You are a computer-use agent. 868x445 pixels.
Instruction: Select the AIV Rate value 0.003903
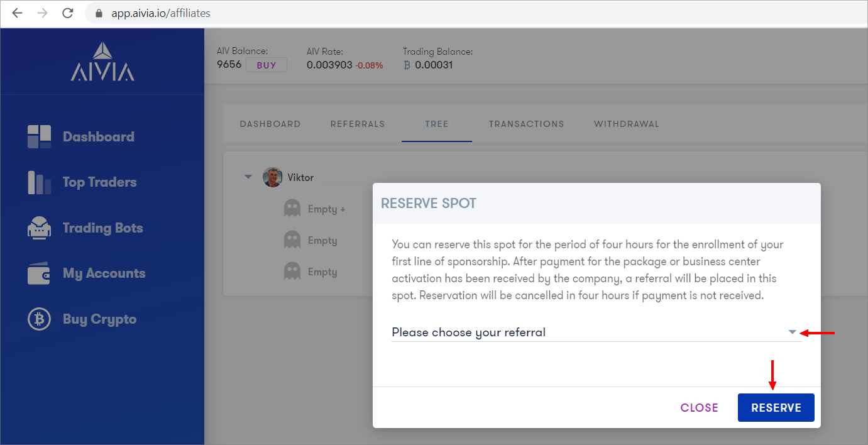[330, 65]
